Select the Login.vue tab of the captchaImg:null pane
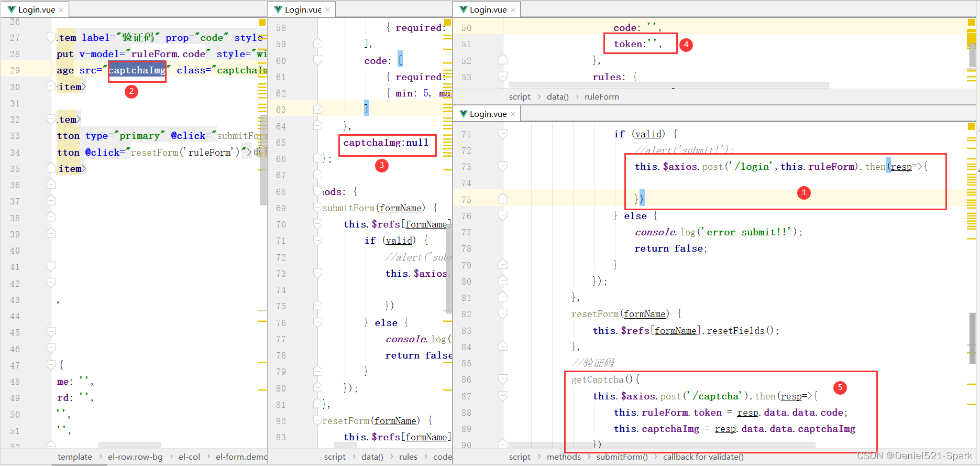Viewport: 980px width, 466px height. [302, 9]
